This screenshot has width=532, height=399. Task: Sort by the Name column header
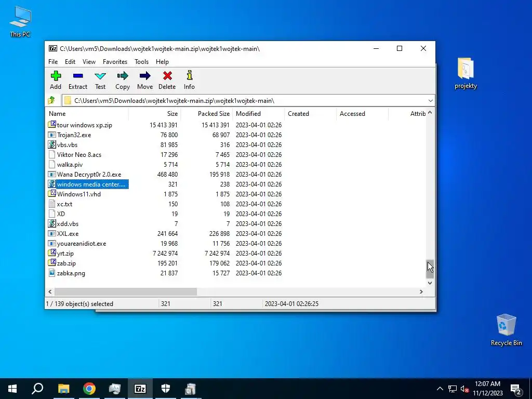pos(87,114)
